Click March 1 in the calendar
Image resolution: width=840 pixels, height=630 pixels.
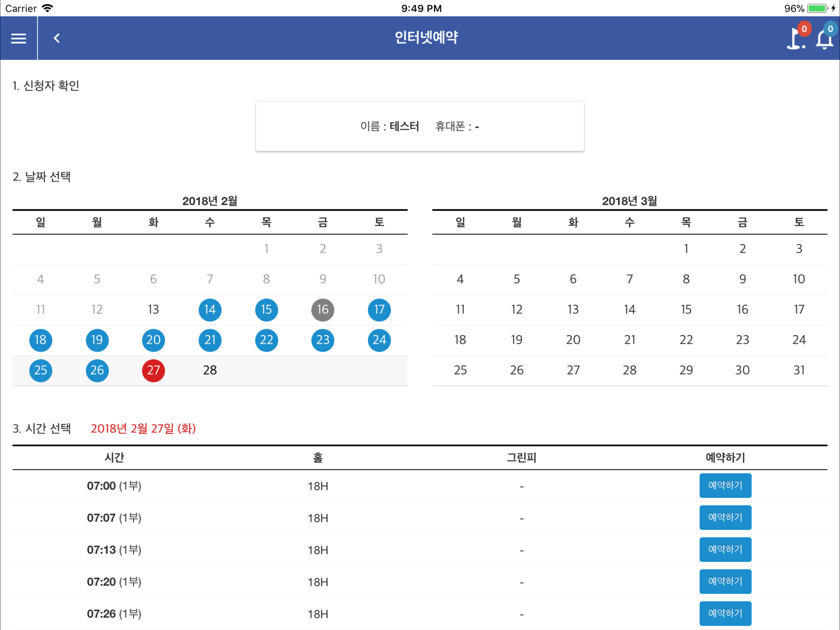click(x=686, y=249)
